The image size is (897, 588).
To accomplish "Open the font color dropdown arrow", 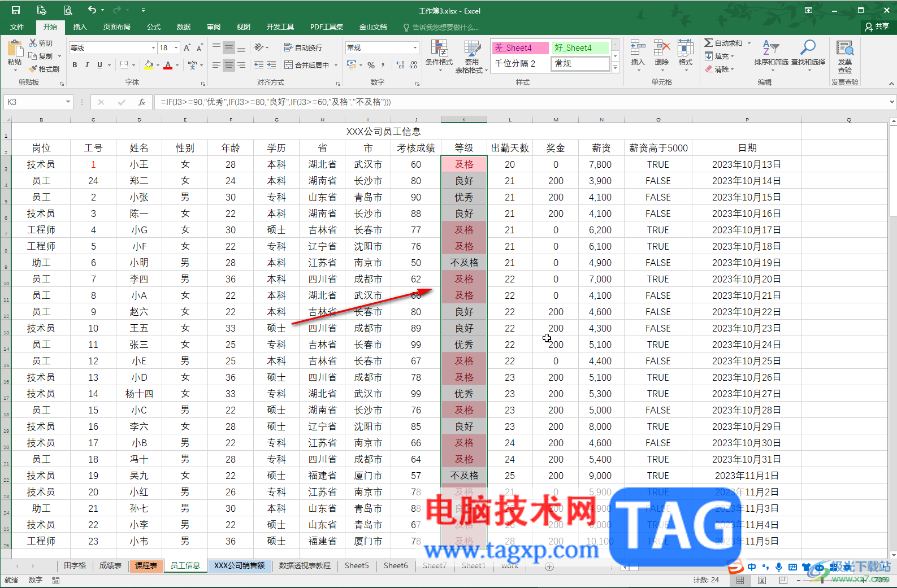I will 177,65.
